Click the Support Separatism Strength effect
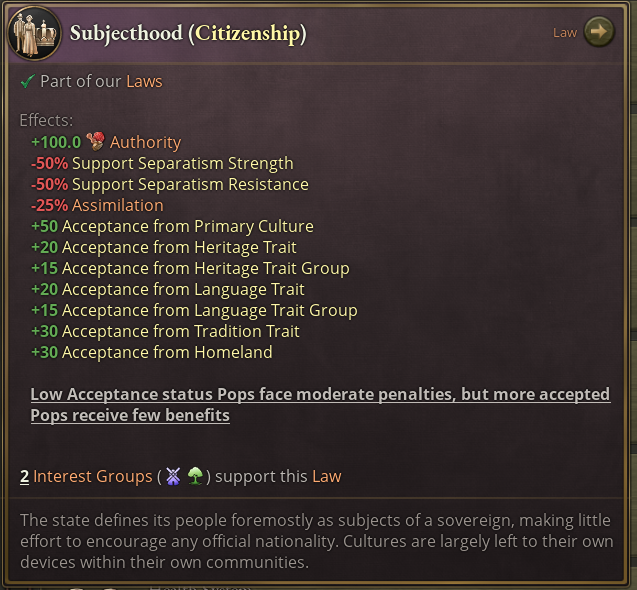Viewport: 637px width, 590px height. pyautogui.click(x=182, y=164)
